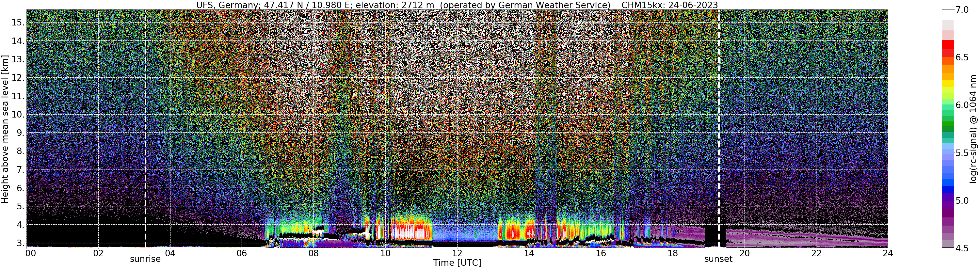Click the '00' tick on the time axis
This screenshot has width=980, height=269.
click(x=30, y=253)
